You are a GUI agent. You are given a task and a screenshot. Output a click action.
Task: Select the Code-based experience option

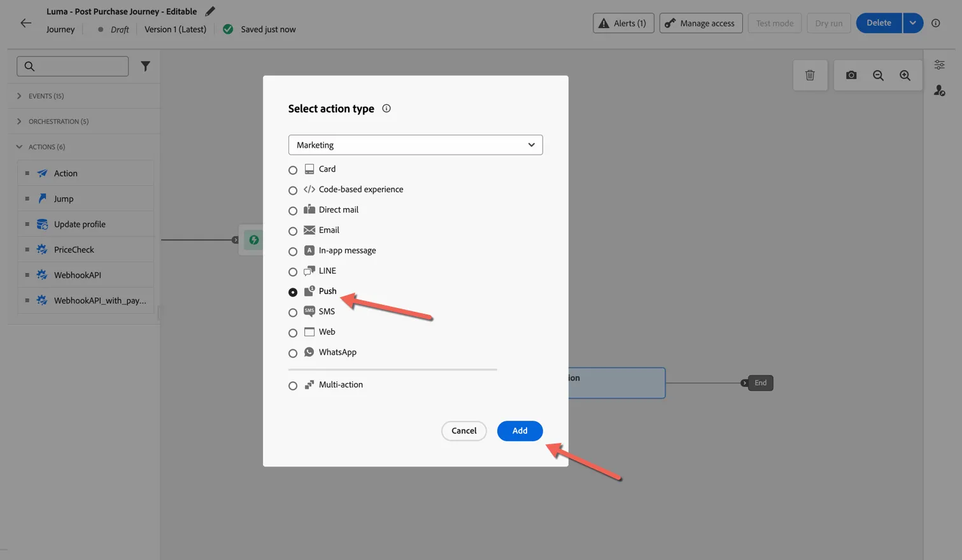[x=293, y=190]
